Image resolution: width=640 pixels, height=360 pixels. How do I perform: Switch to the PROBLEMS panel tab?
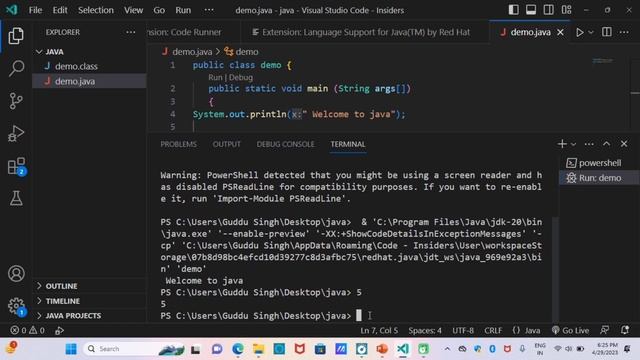(178, 144)
